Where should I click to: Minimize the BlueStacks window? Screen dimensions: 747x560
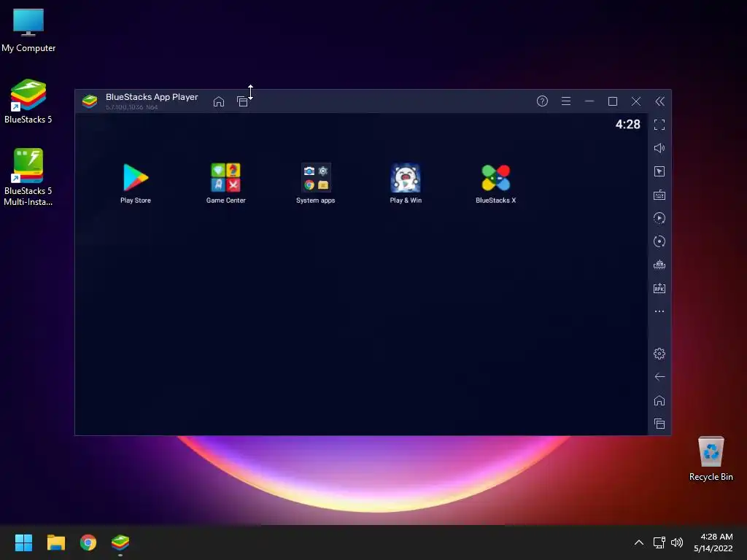point(589,101)
